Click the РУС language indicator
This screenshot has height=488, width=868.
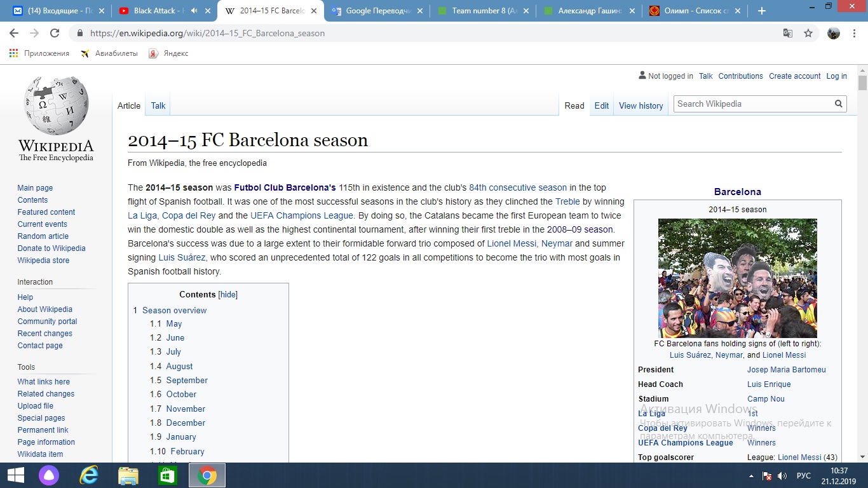[804, 476]
